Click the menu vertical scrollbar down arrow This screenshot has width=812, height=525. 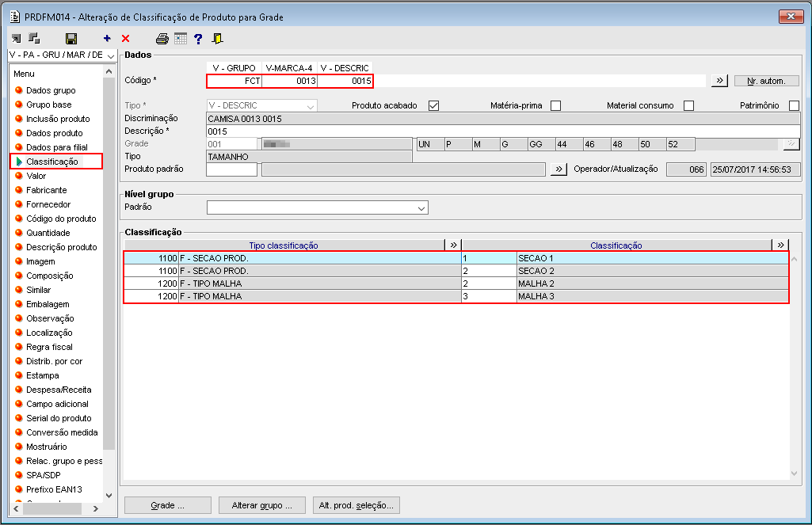click(109, 496)
